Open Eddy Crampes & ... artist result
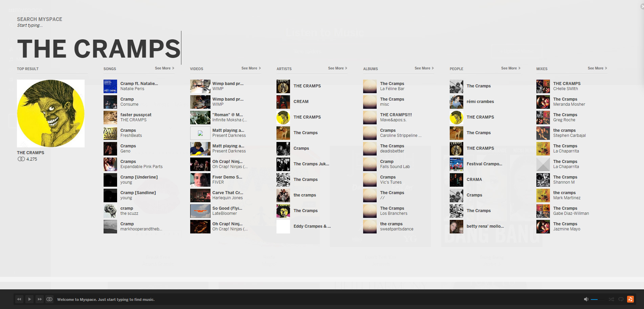The image size is (644, 309). 312,226
